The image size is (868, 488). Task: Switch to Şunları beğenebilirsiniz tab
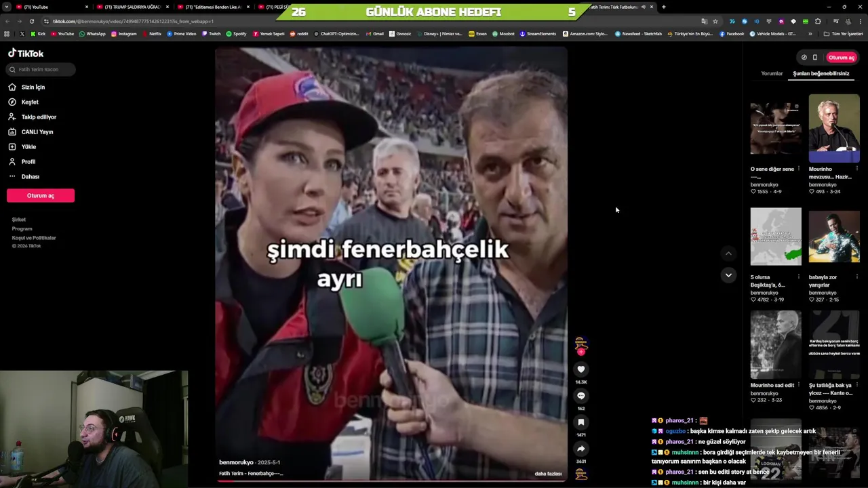click(x=821, y=73)
